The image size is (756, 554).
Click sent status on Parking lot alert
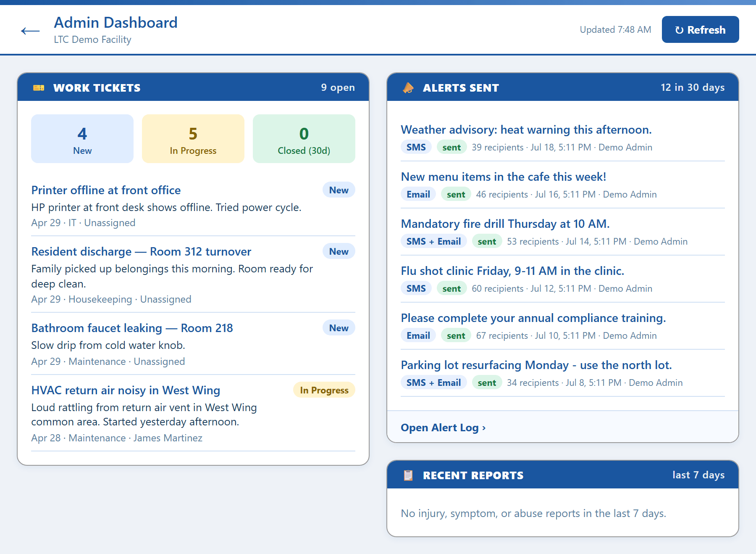click(487, 383)
